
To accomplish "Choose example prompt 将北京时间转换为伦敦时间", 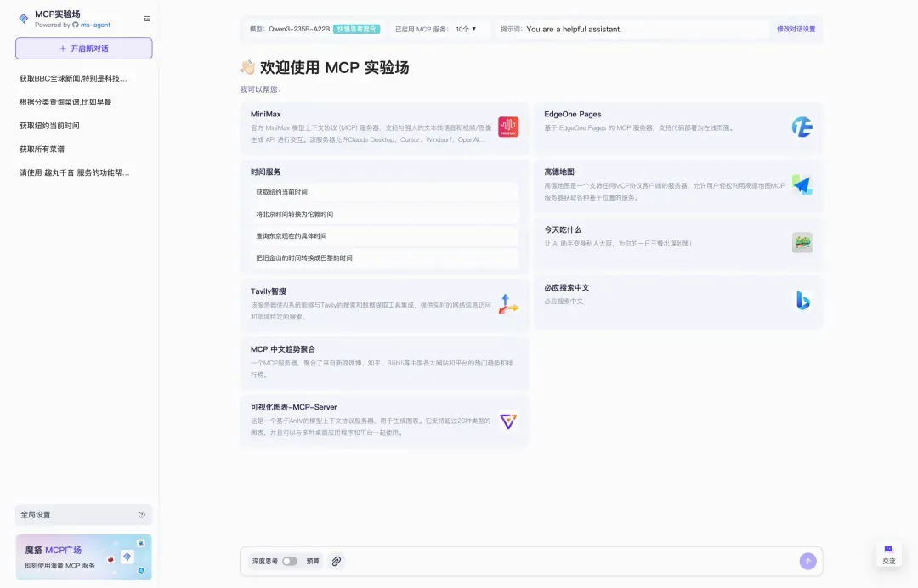I will pyautogui.click(x=385, y=214).
